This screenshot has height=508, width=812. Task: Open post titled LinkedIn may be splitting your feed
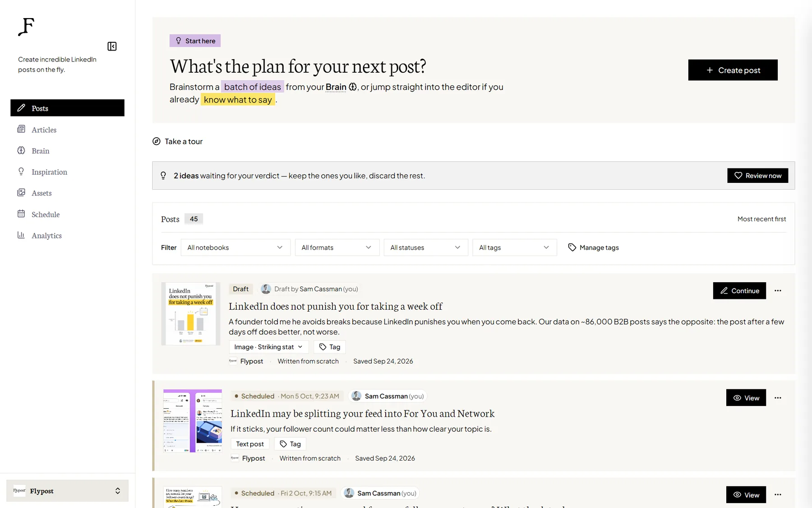click(x=362, y=413)
